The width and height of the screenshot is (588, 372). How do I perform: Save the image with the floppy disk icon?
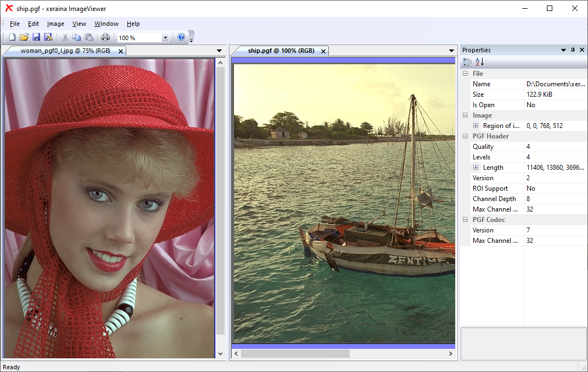[36, 37]
